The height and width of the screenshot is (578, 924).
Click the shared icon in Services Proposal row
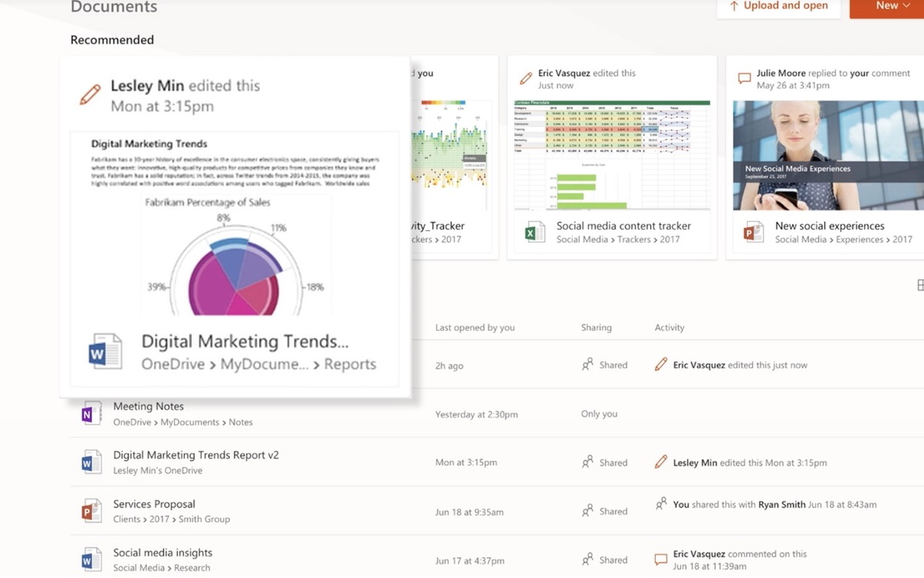tap(588, 511)
